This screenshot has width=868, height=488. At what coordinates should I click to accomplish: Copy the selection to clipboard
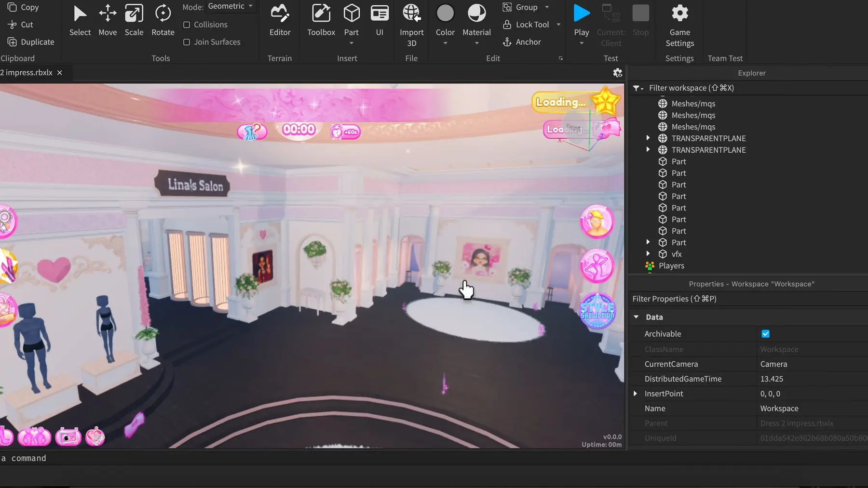click(x=23, y=7)
